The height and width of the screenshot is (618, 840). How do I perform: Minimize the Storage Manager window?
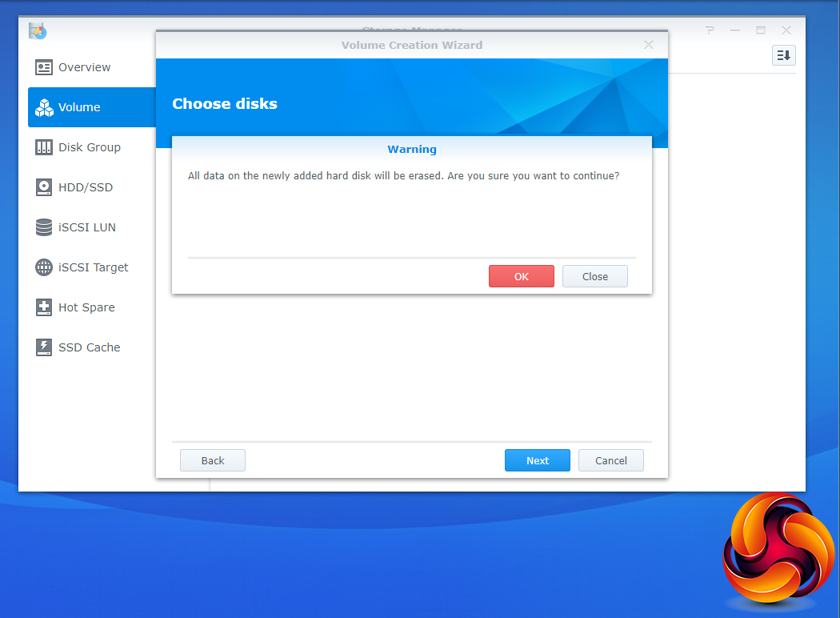[x=735, y=30]
